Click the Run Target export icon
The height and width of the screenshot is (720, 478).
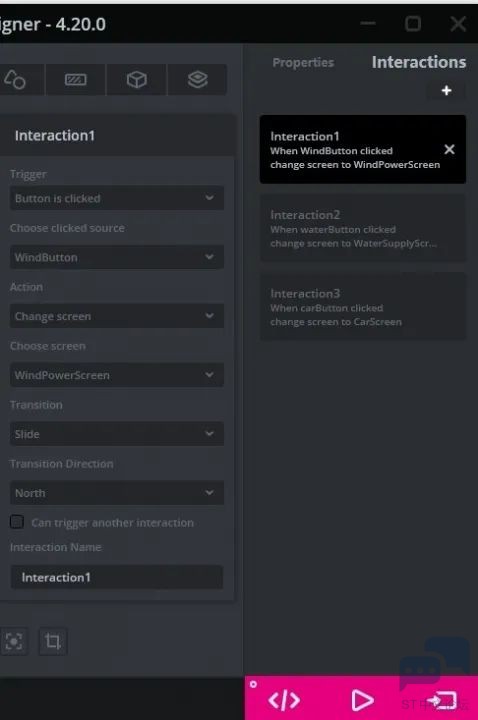pyautogui.click(x=442, y=701)
